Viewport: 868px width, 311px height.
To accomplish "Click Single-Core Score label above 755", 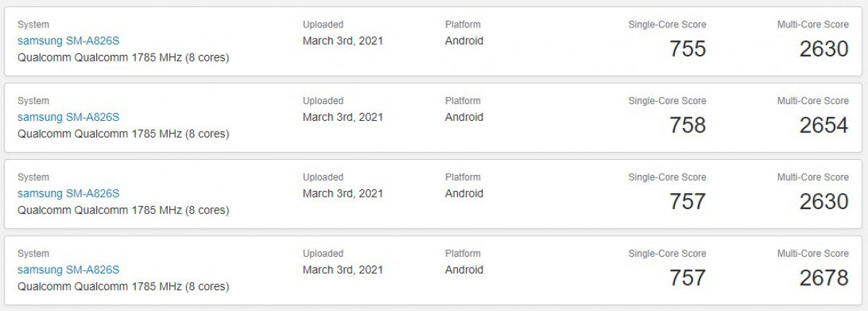I will pyautogui.click(x=667, y=25).
